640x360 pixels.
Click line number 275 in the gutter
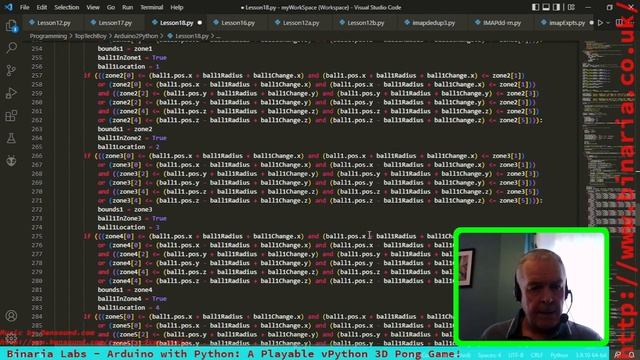[37, 236]
